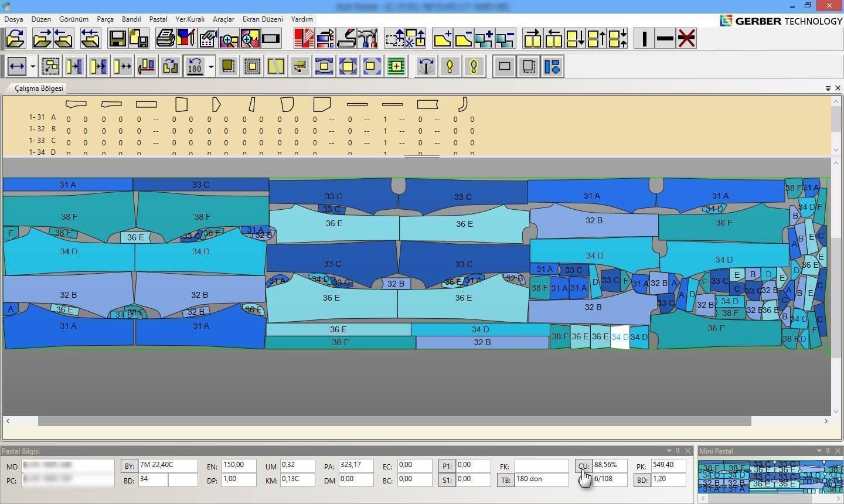Open the Düzen menu
The width and height of the screenshot is (844, 504).
41,19
